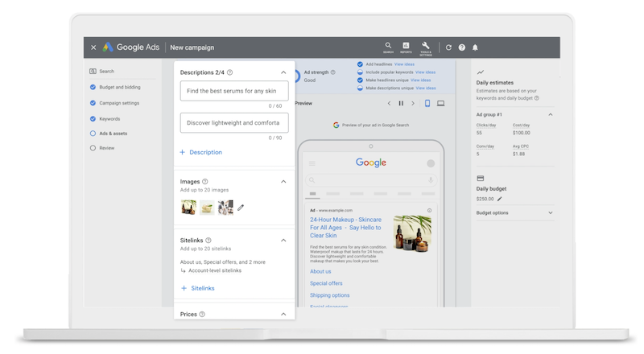
Task: Click the daily budget card icon
Action: tap(480, 179)
